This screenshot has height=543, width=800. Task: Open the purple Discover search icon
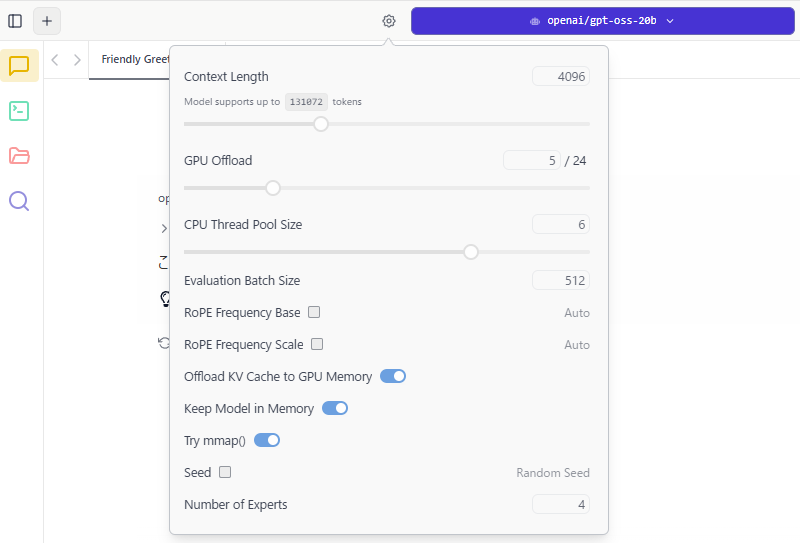19,201
